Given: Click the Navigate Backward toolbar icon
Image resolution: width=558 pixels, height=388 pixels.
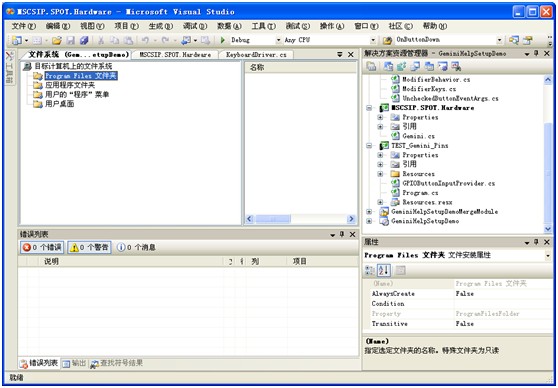Looking at the screenshot, I should [185, 40].
